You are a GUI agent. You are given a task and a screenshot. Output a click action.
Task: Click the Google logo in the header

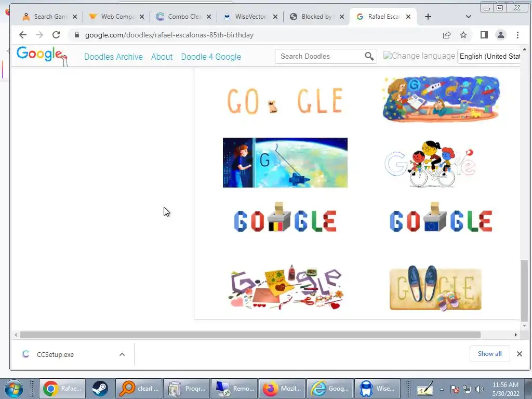coord(42,56)
